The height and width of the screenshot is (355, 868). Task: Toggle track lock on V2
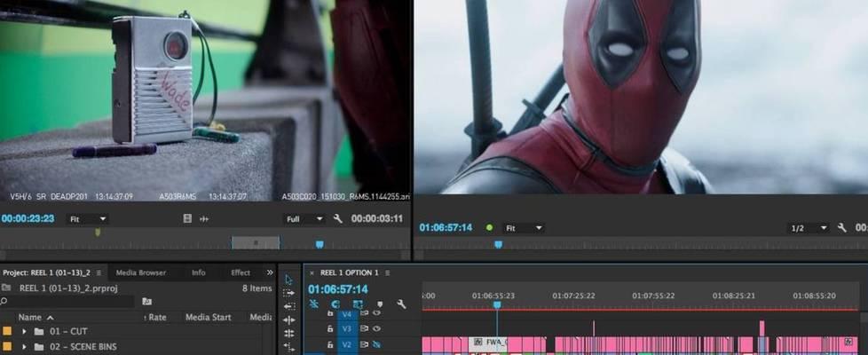[x=330, y=344]
